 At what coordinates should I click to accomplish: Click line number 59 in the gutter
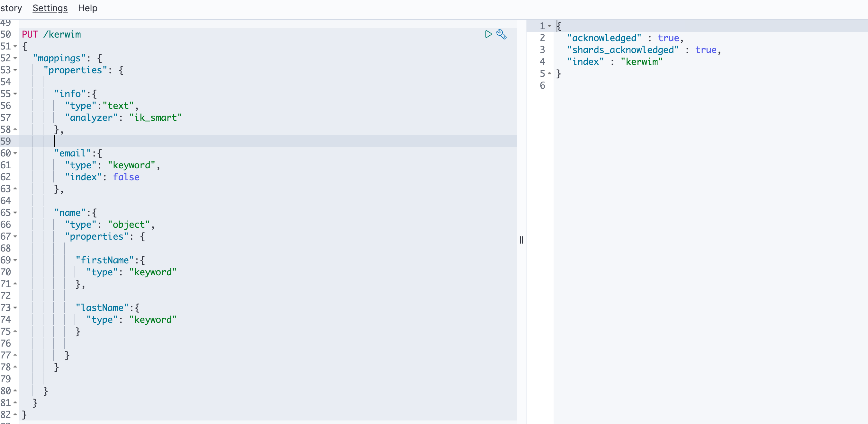pyautogui.click(x=6, y=141)
